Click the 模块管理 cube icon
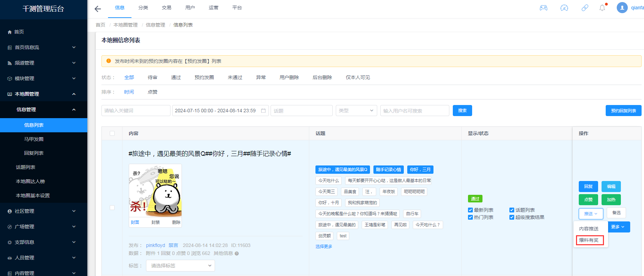The height and width of the screenshot is (276, 644). (10, 78)
